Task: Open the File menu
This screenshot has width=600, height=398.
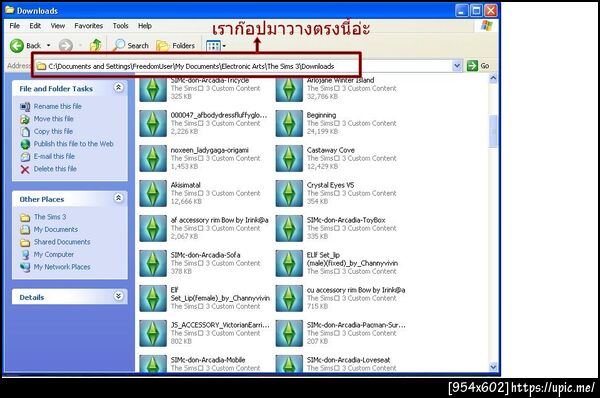Action: click(15, 26)
